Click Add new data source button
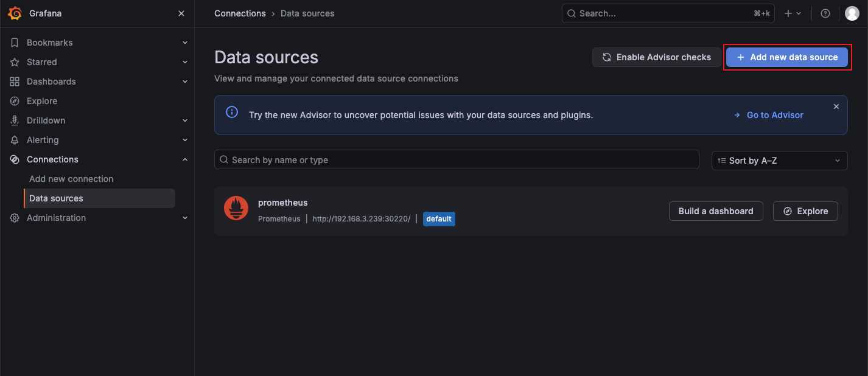868x376 pixels. pos(787,57)
